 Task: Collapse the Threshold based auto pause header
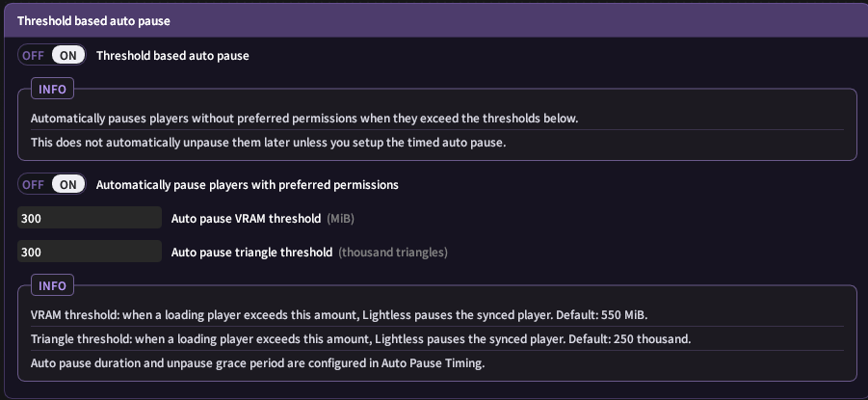434,21
